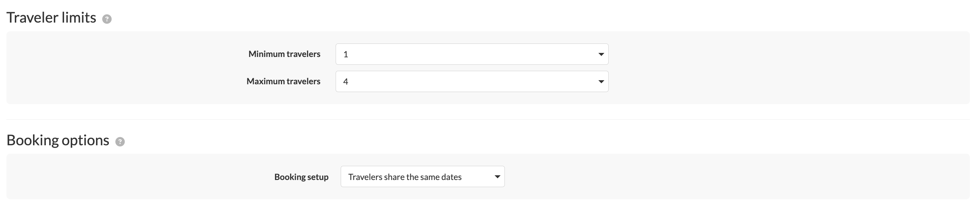Click the caret on Maximum travelers select

[601, 81]
